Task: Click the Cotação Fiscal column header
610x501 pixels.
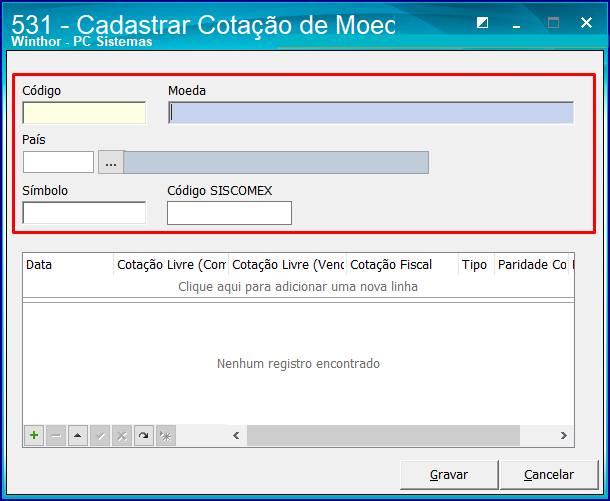Action: coord(403,265)
